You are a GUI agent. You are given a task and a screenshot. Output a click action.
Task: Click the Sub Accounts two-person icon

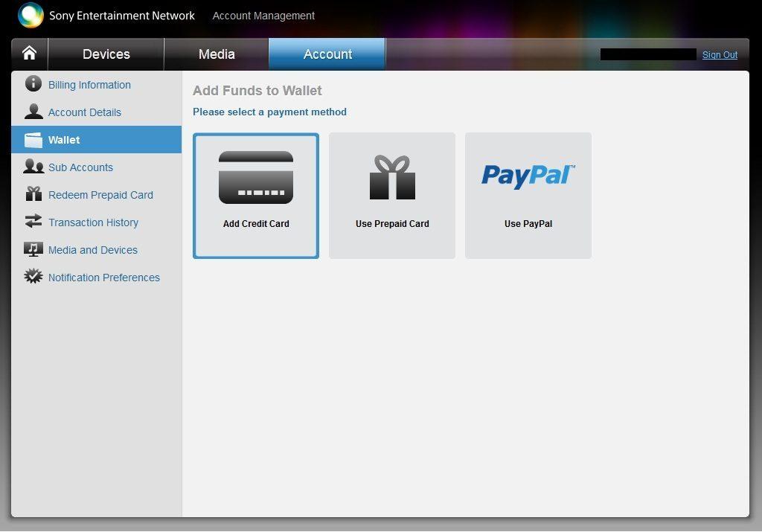coord(33,167)
